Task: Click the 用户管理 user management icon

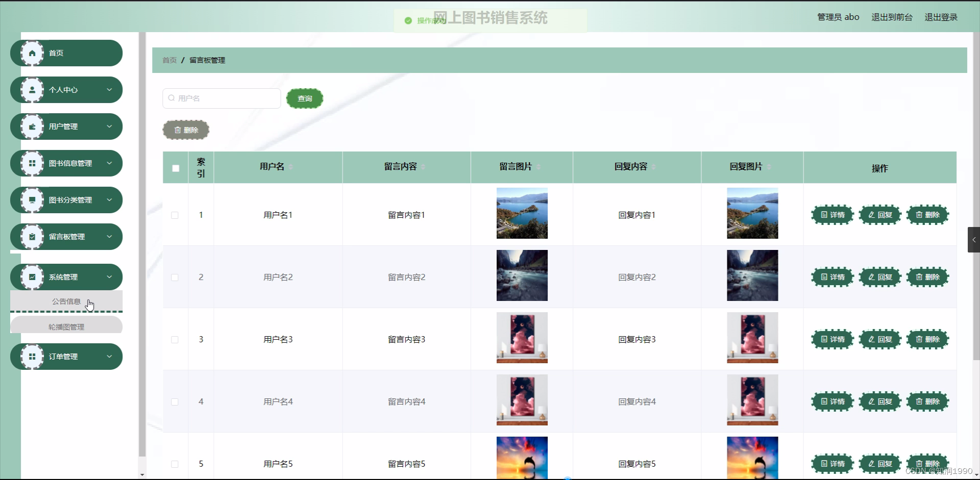Action: pyautogui.click(x=32, y=126)
